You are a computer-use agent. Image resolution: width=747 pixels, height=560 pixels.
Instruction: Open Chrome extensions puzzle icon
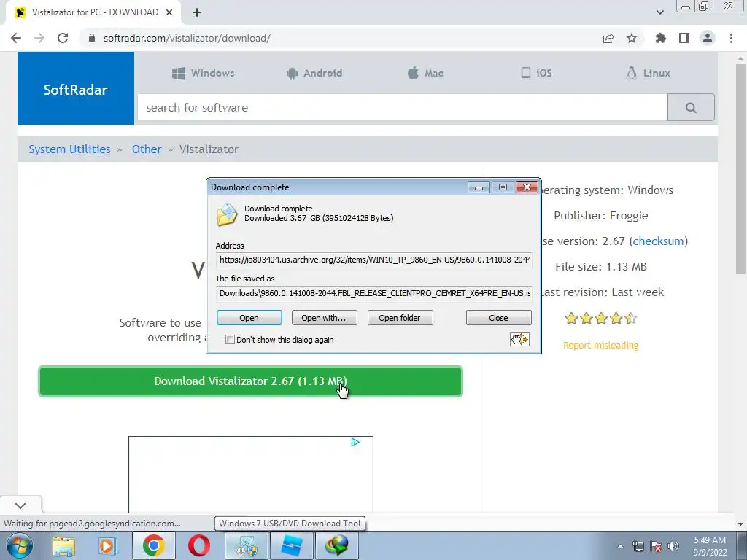click(661, 38)
